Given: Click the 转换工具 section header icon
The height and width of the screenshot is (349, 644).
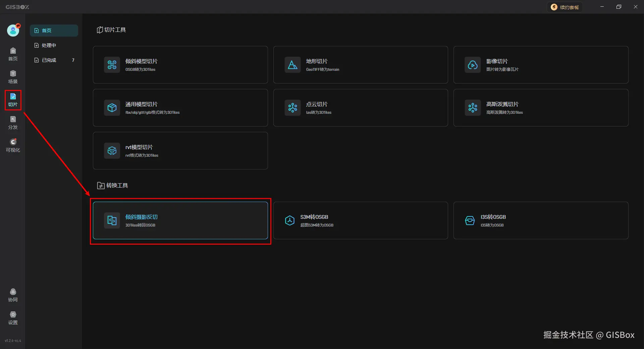Looking at the screenshot, I should 101,186.
